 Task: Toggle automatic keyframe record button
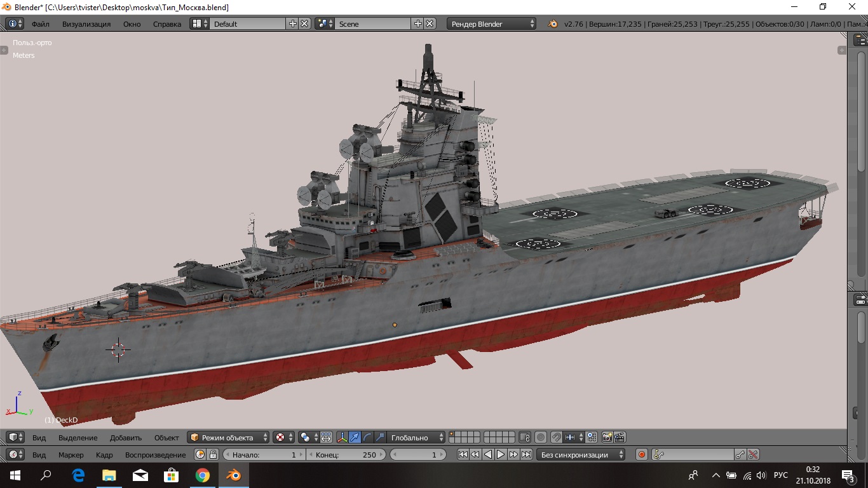[642, 455]
